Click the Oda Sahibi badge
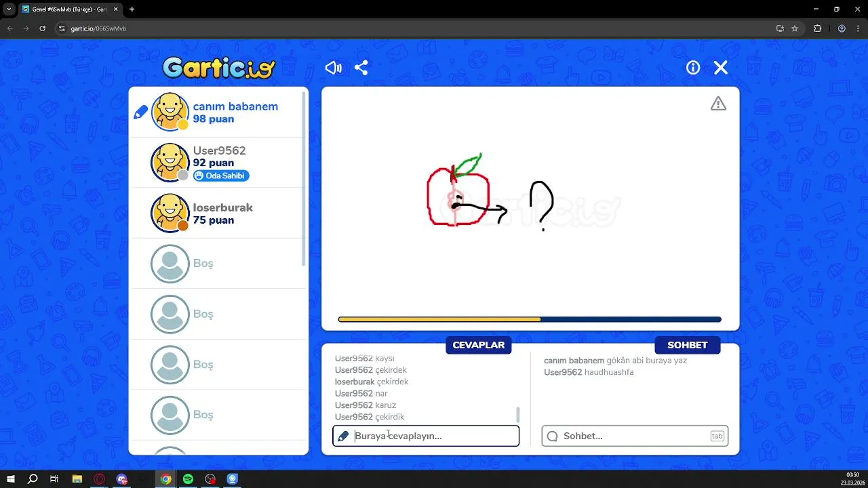Screen dimensions: 868x488 221,176
